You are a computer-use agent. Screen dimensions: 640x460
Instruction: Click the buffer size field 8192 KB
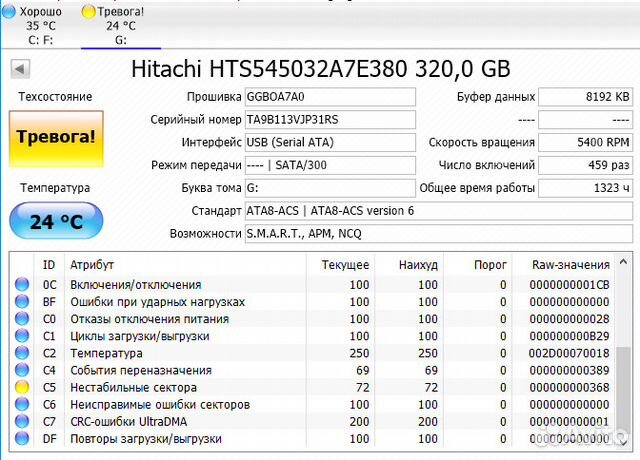click(x=586, y=97)
